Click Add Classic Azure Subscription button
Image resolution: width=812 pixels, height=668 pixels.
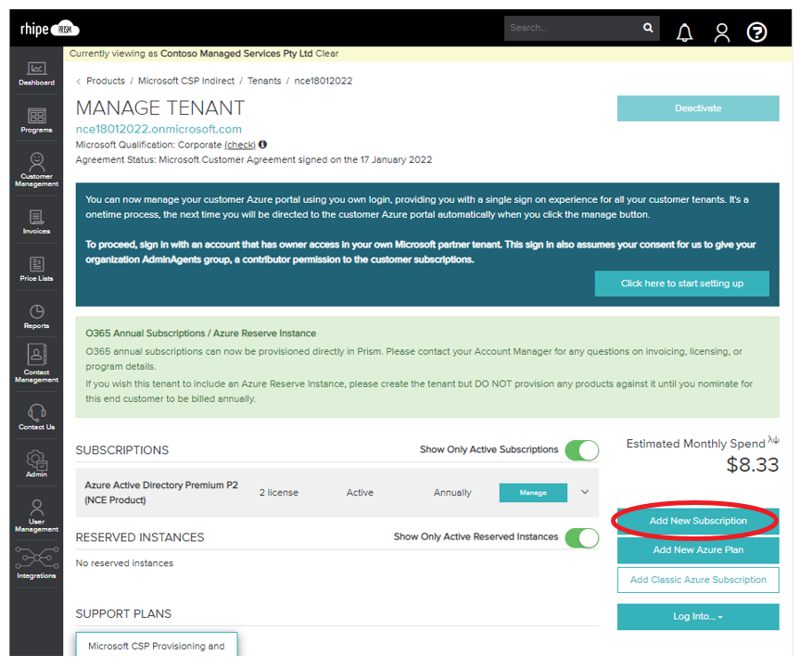point(698,579)
